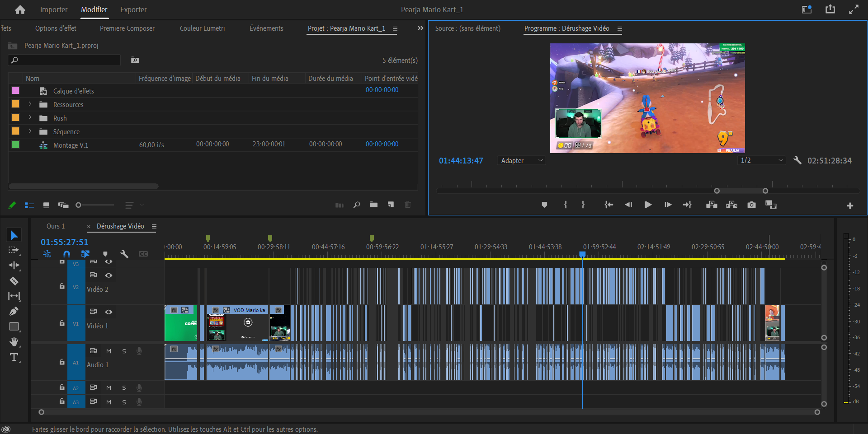Open the Dérushage Vidéo timeline panel menu
868x434 pixels.
[154, 226]
